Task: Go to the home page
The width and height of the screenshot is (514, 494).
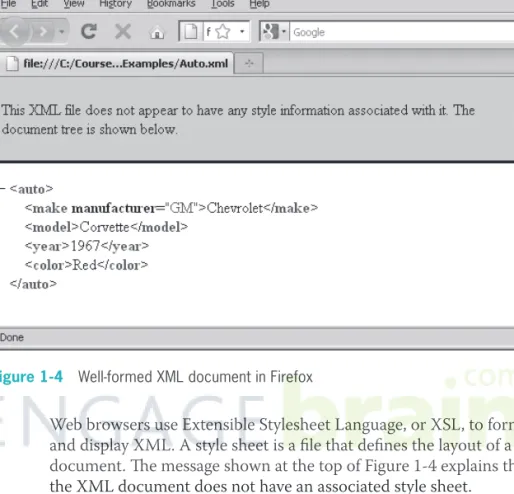Action: click(x=157, y=33)
